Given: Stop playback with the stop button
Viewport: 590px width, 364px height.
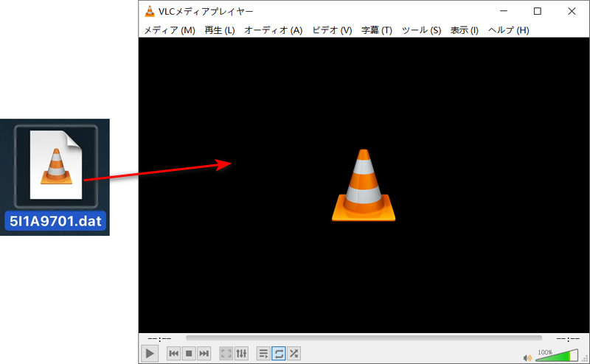Looking at the screenshot, I should tap(189, 354).
